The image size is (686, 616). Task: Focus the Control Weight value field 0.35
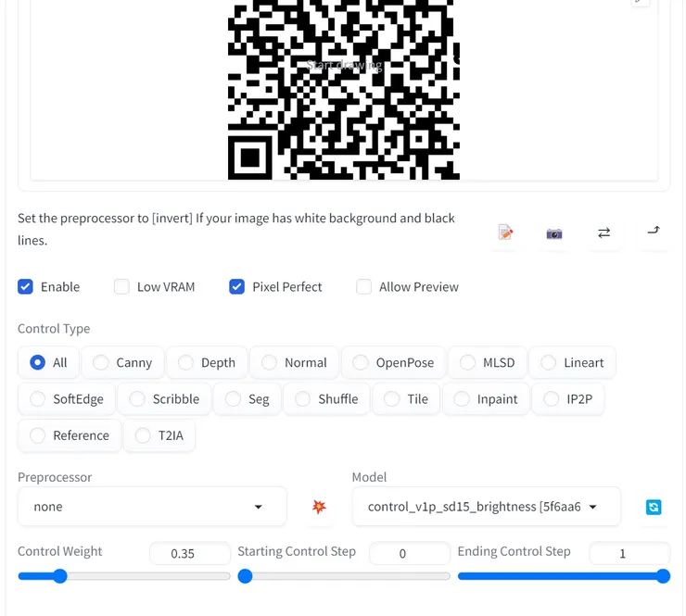coord(190,554)
